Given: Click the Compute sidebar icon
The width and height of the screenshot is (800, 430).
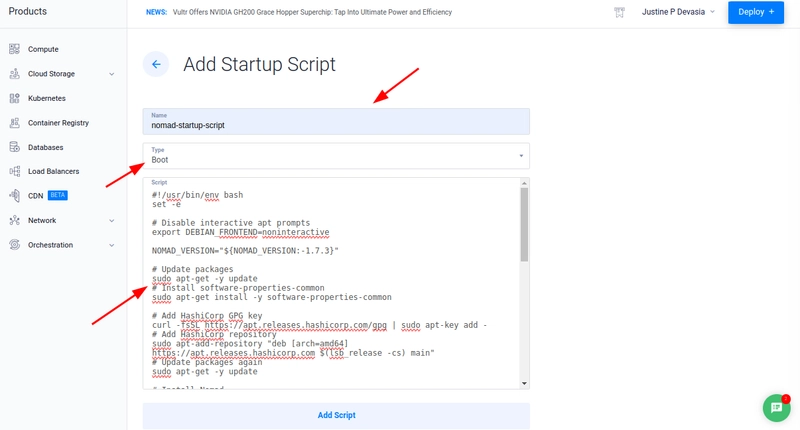Looking at the screenshot, I should pyautogui.click(x=14, y=49).
